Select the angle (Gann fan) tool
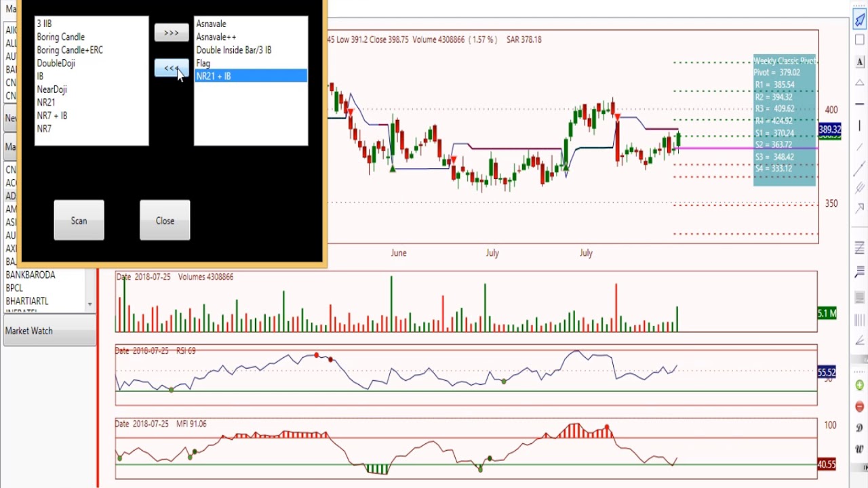The image size is (868, 488). pyautogui.click(x=860, y=340)
